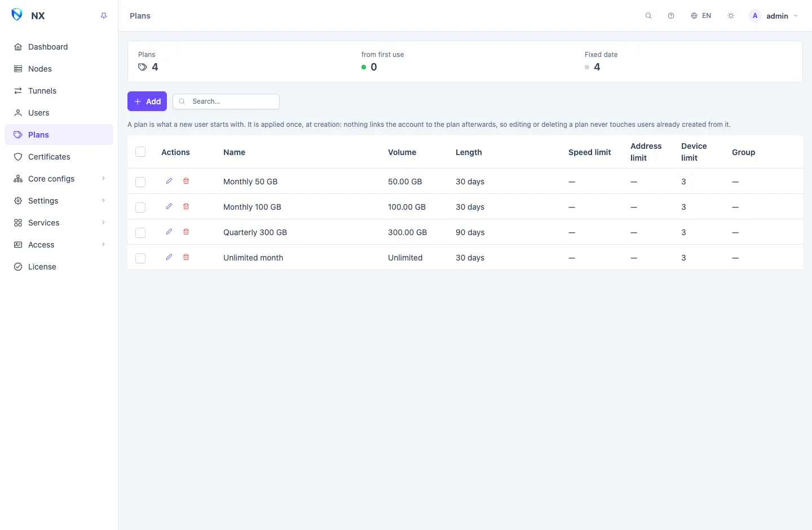Screen dimensions: 812x530
Task: Click the admin avatar icon
Action: point(755,16)
